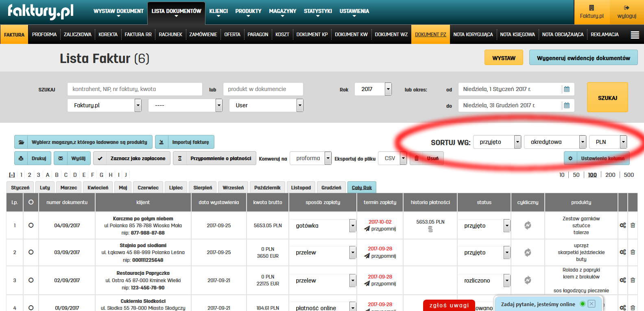
Task: Click payment history coins icon in first row
Action: click(x=430, y=229)
